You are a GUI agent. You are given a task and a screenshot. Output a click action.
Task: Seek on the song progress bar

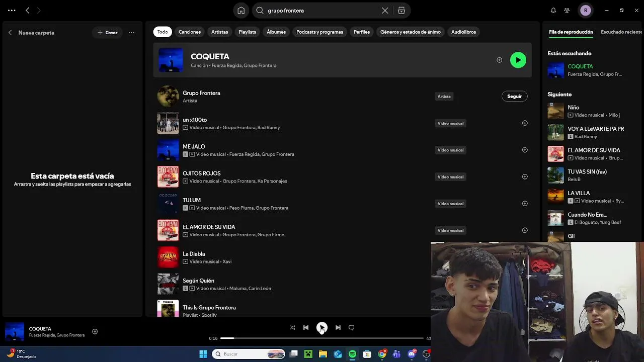[322, 338]
